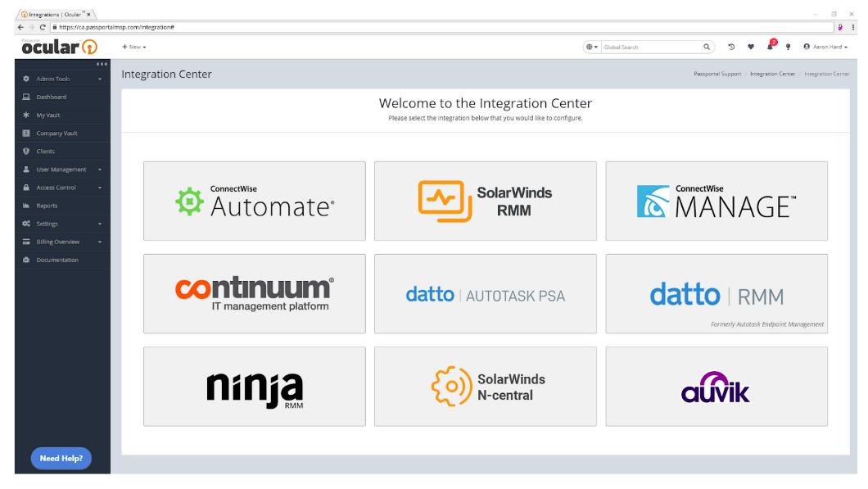868x489 pixels.
Task: Click the Settings gears icon in sidebar
Action: coord(26,224)
